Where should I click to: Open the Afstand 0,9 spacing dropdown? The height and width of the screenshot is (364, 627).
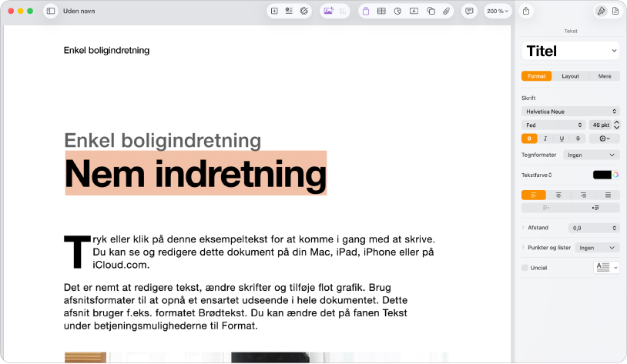coord(594,228)
